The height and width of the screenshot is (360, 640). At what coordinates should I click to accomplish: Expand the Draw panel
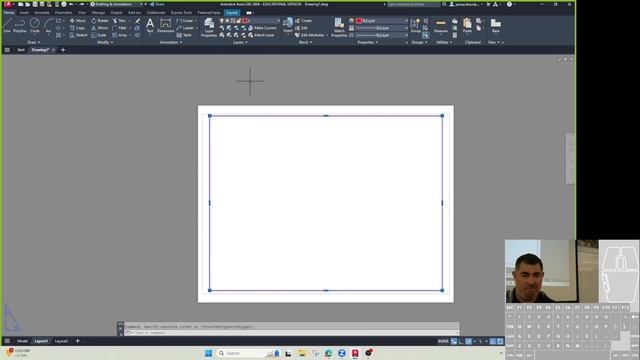(33, 42)
